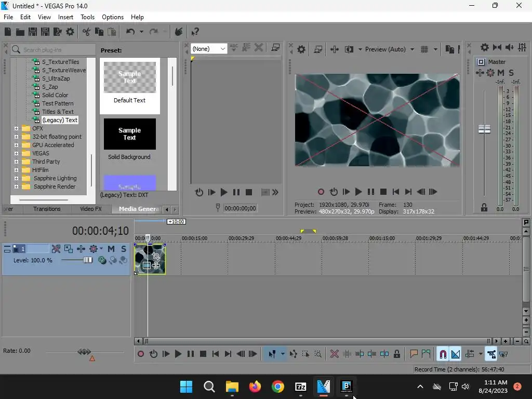
Task: Open a project with folder icon
Action: coord(20,32)
